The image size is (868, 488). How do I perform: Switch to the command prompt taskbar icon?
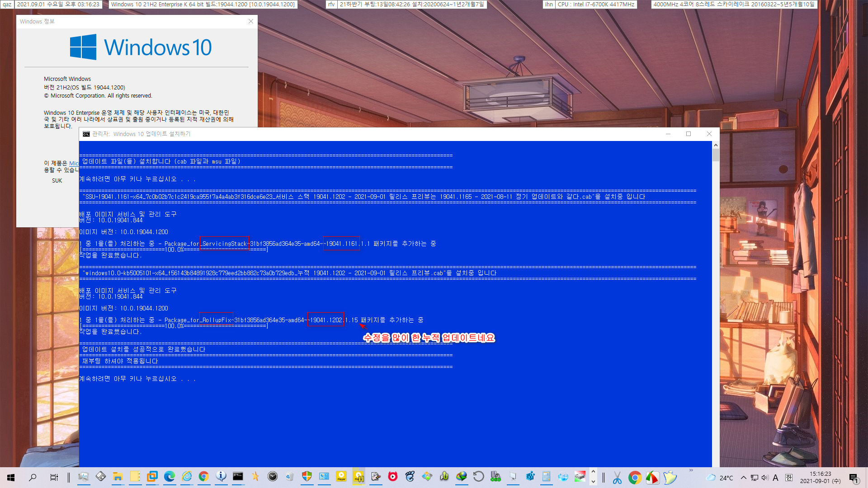tap(238, 476)
